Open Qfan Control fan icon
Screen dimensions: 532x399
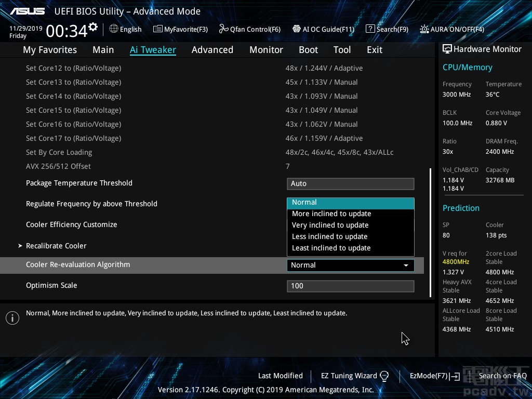point(223,29)
